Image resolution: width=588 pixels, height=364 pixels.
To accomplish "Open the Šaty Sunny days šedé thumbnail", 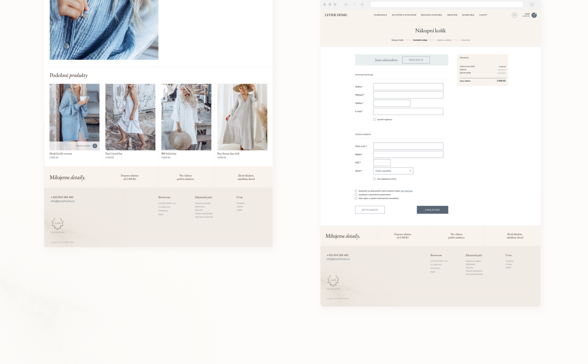I will tap(242, 117).
